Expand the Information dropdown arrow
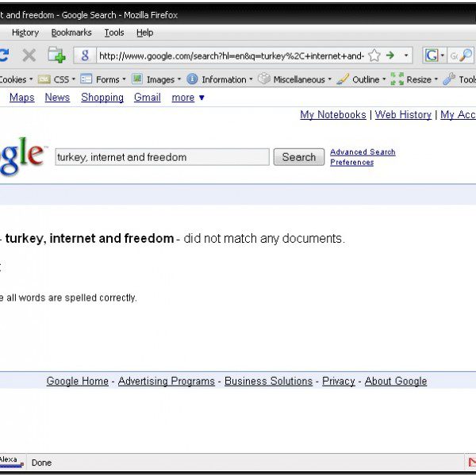 click(251, 79)
